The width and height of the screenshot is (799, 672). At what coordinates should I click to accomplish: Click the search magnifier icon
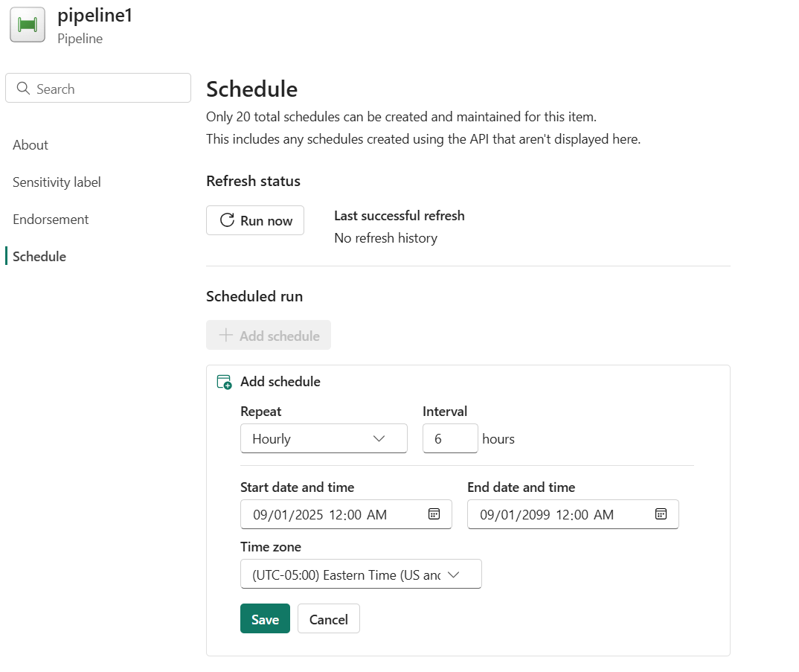(23, 89)
